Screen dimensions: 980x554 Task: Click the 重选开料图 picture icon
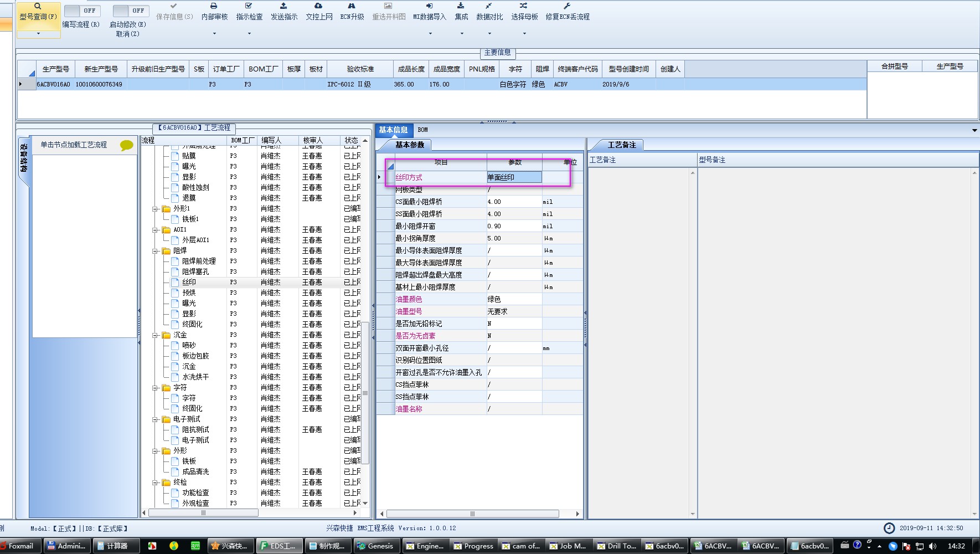click(388, 6)
